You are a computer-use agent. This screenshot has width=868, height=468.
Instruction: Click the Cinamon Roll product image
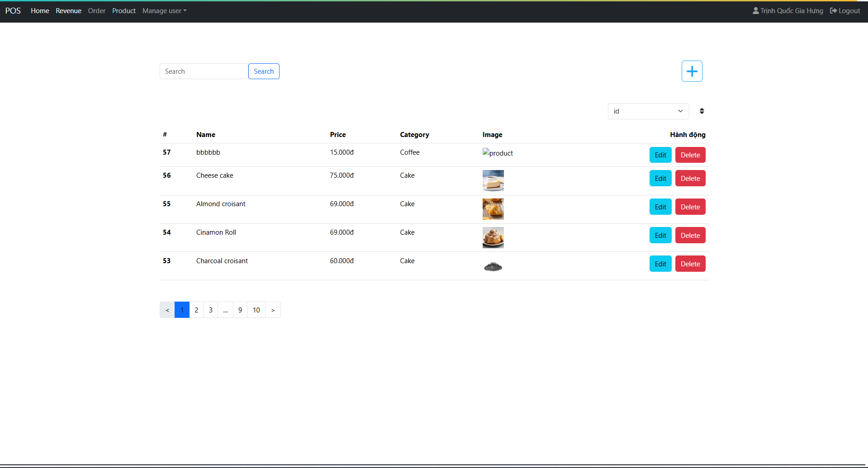click(493, 237)
